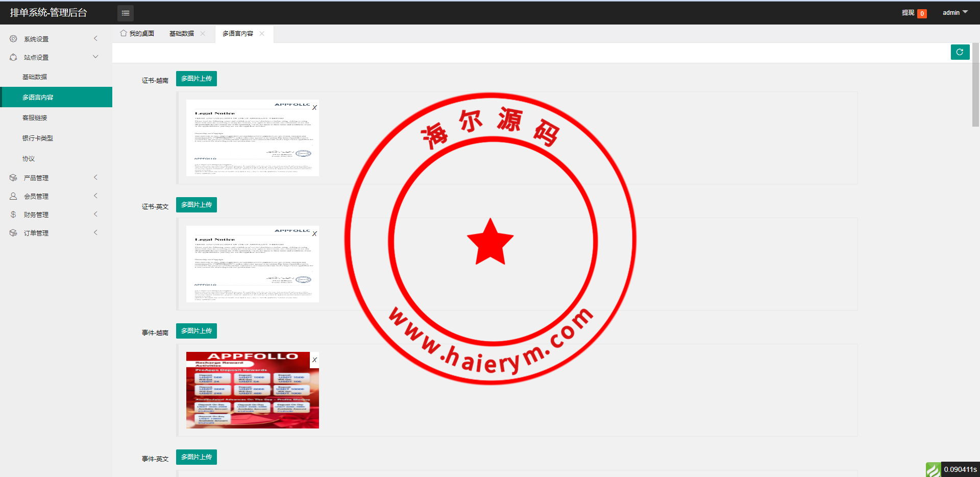The width and height of the screenshot is (980, 477).
Task: Expand the 产品管理 menu chevron
Action: coord(95,177)
